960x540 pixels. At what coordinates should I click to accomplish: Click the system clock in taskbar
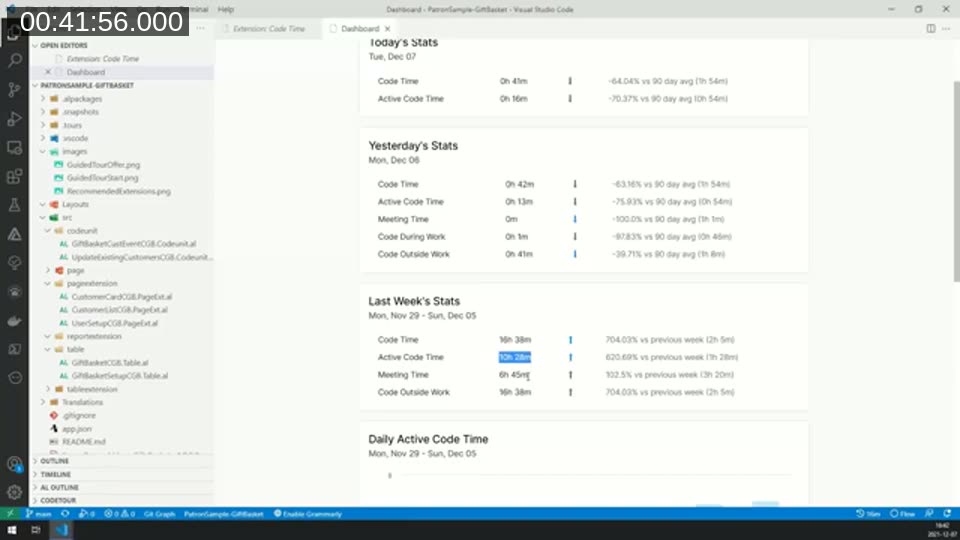(x=942, y=530)
